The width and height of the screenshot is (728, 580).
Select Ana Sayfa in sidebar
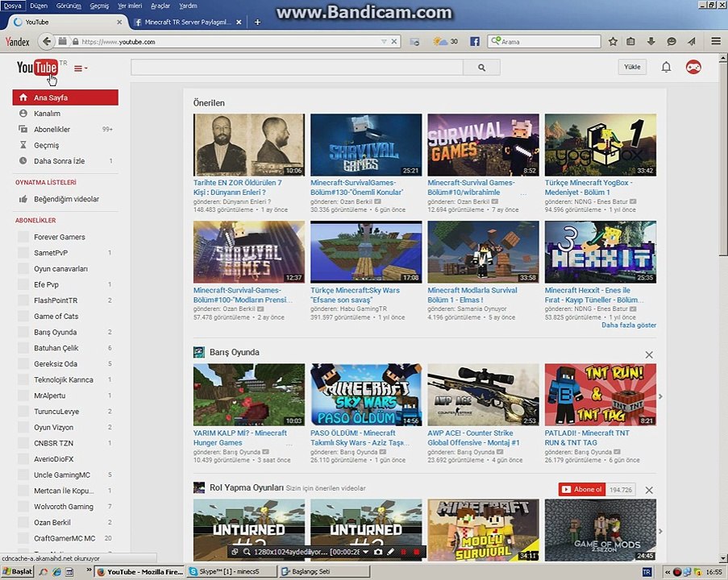pos(65,97)
